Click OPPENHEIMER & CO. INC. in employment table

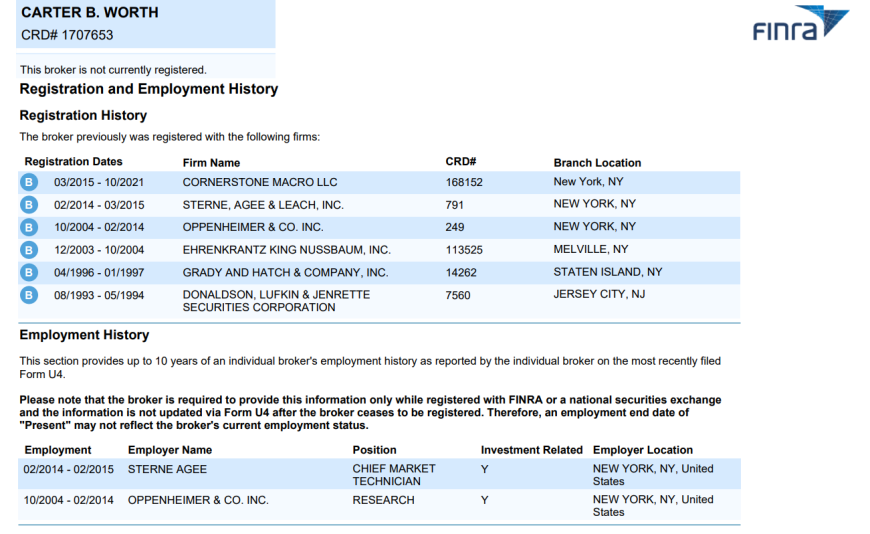198,500
